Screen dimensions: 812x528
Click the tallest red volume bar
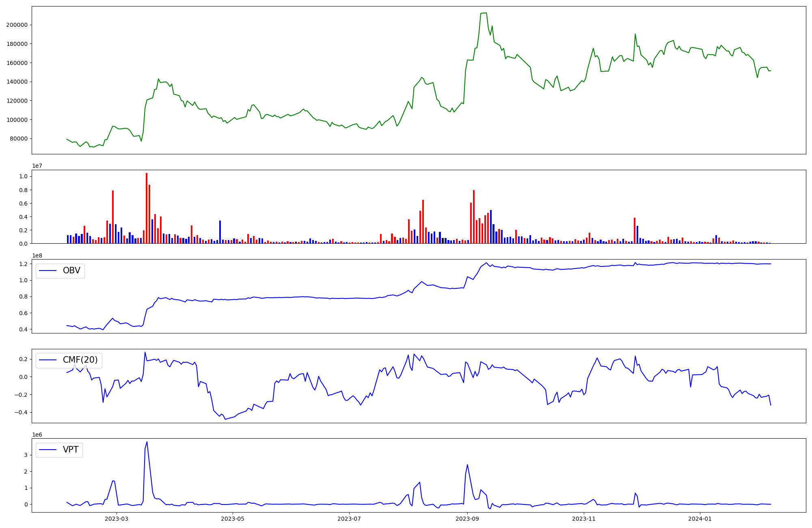pos(147,208)
